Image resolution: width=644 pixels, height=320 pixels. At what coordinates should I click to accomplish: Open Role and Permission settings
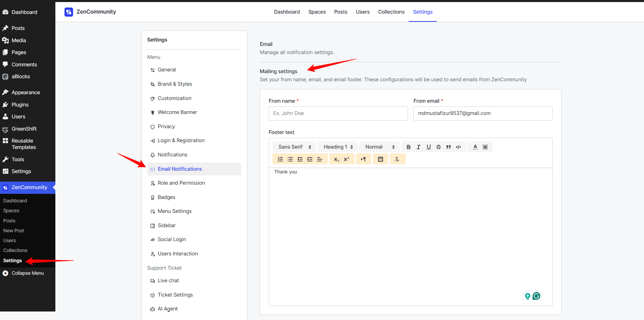194,183
